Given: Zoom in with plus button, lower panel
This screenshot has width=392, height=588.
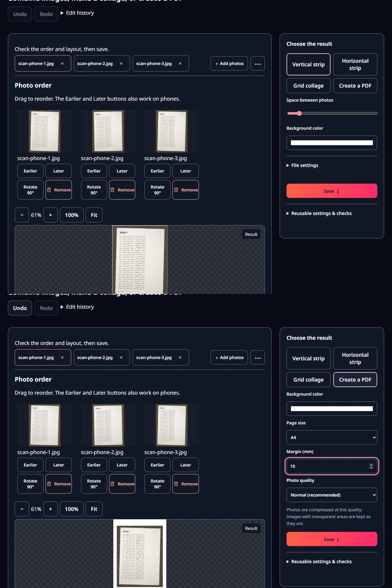Looking at the screenshot, I should pos(50,509).
